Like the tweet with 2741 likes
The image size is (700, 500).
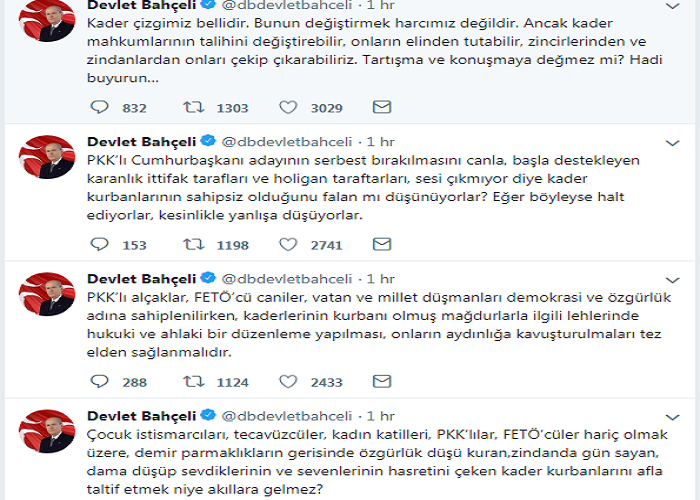click(x=288, y=243)
